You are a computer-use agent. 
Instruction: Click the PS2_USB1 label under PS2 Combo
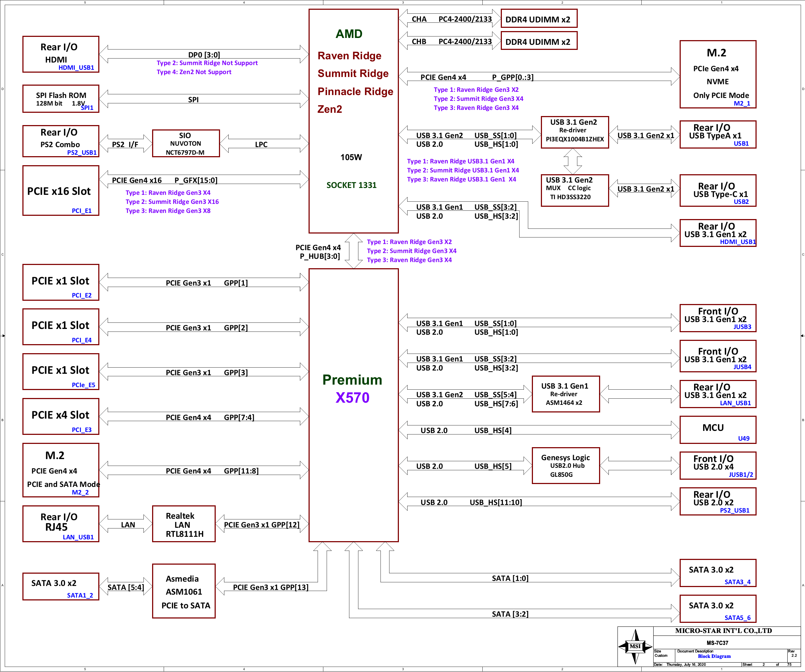[x=82, y=152]
